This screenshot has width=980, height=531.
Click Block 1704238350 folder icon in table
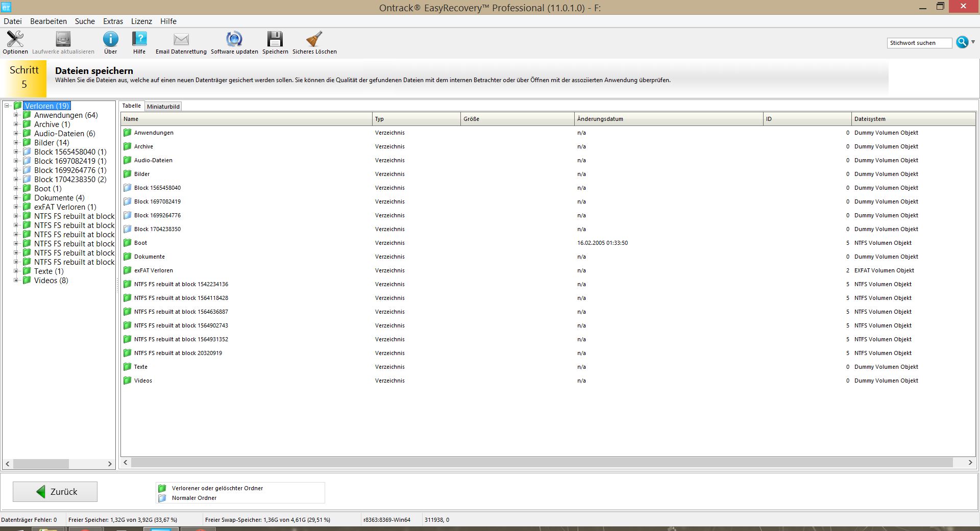tap(127, 229)
